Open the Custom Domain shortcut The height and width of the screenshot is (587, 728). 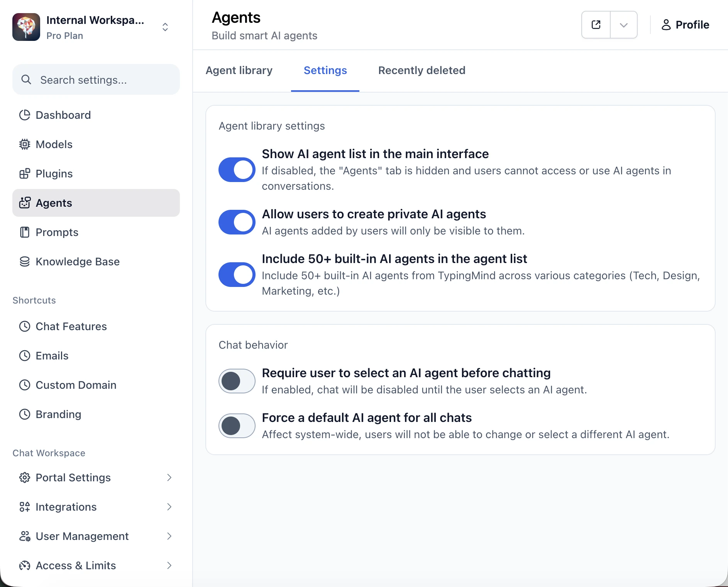point(96,385)
